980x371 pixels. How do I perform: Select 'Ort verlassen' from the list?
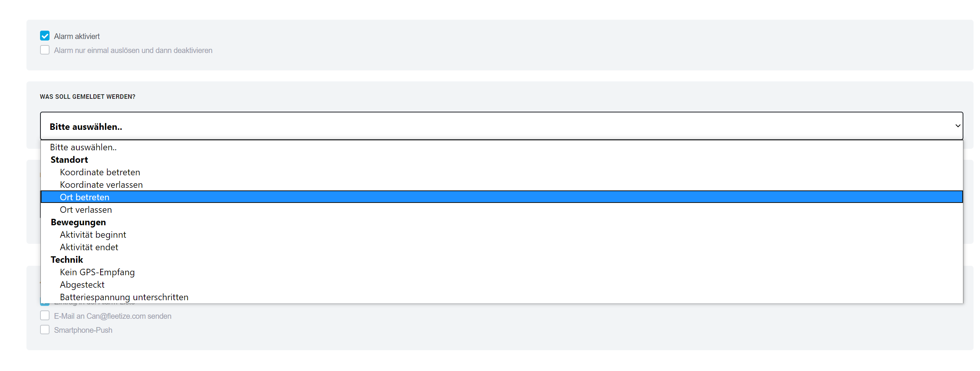pyautogui.click(x=502, y=209)
